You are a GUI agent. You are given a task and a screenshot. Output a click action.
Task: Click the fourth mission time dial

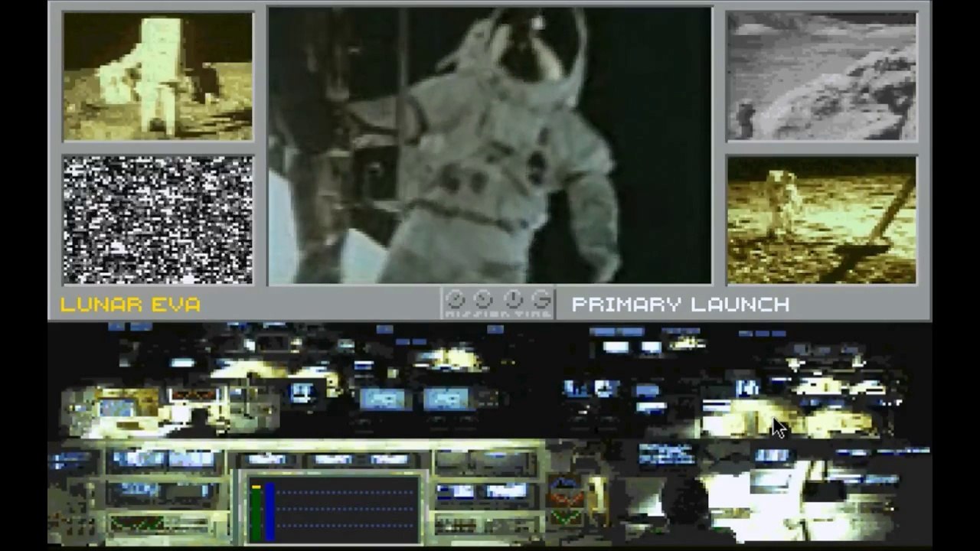[541, 298]
